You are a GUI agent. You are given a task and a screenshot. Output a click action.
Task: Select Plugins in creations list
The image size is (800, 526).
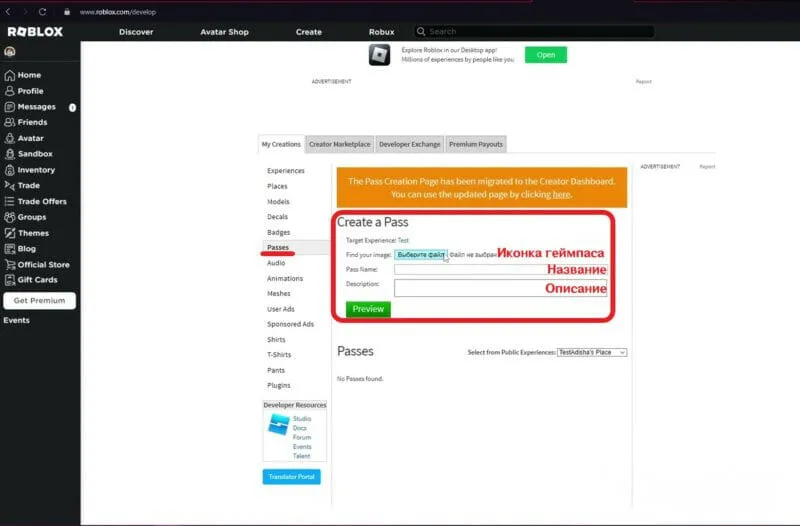tap(279, 385)
